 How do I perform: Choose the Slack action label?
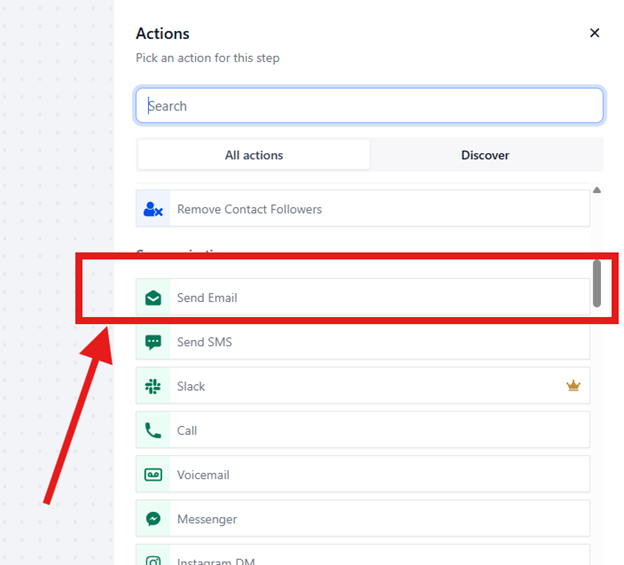point(191,386)
